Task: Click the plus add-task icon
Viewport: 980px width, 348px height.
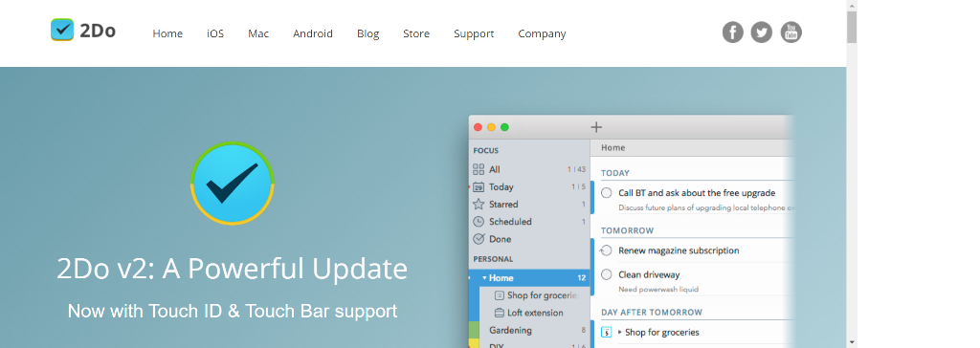Action: pos(596,127)
